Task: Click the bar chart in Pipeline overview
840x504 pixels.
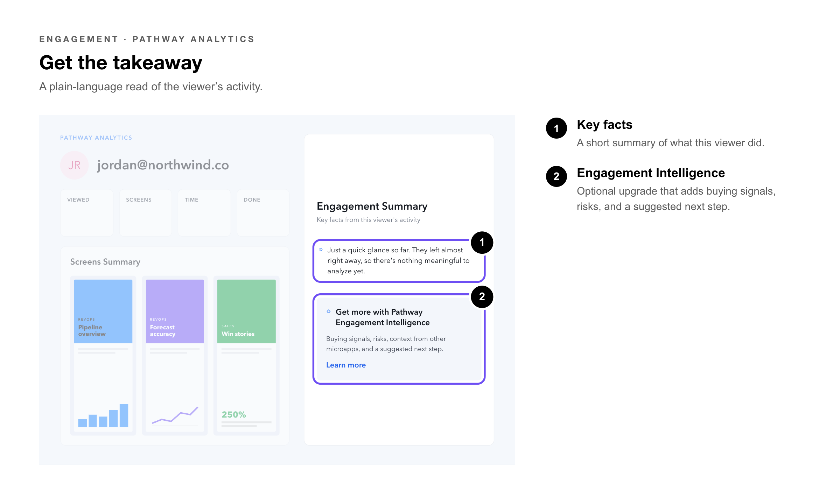Action: 103,415
